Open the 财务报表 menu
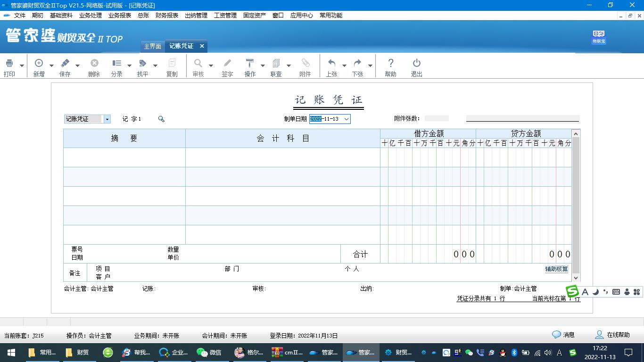 (x=167, y=16)
